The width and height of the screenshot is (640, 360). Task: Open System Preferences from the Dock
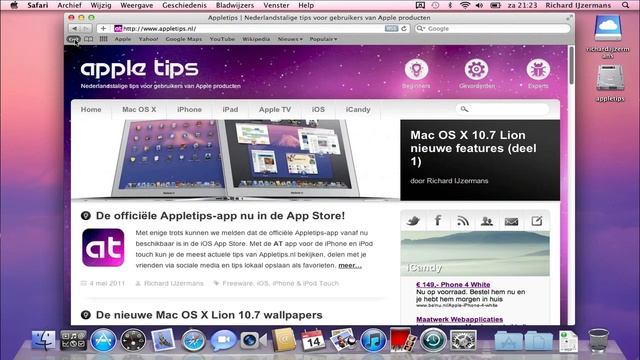pyautogui.click(x=463, y=340)
